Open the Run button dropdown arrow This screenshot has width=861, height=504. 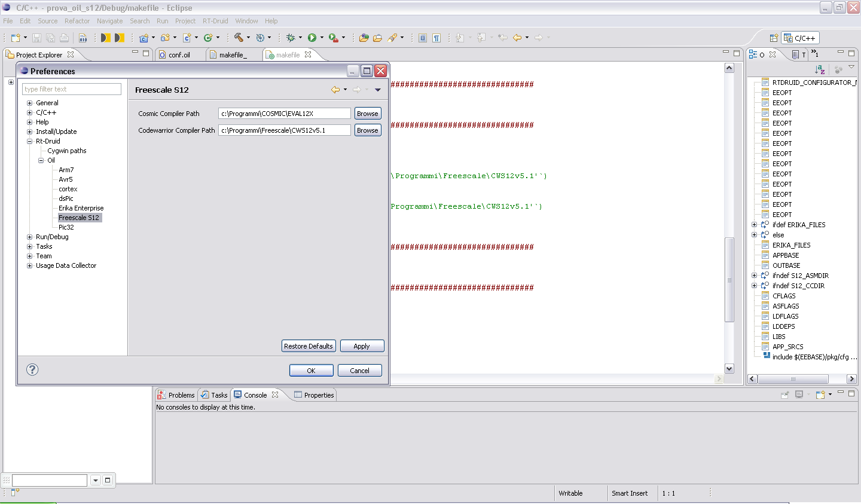(322, 38)
